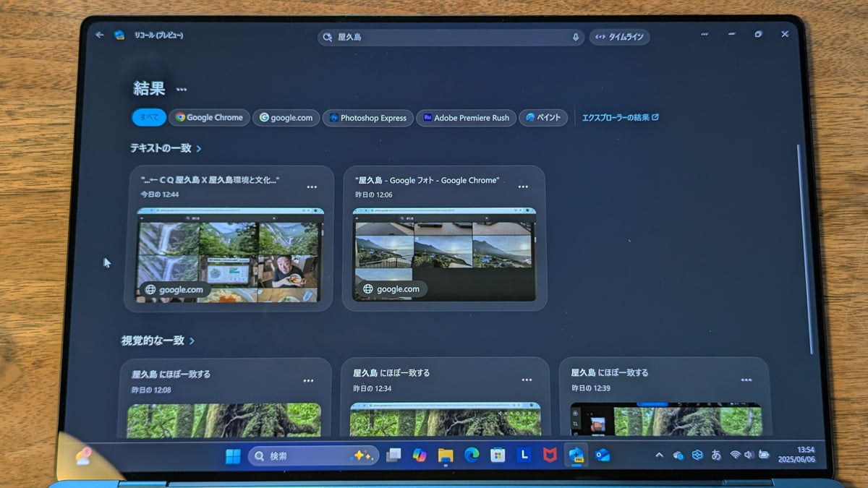Open visual match thumbnail from 12:34

(445, 419)
